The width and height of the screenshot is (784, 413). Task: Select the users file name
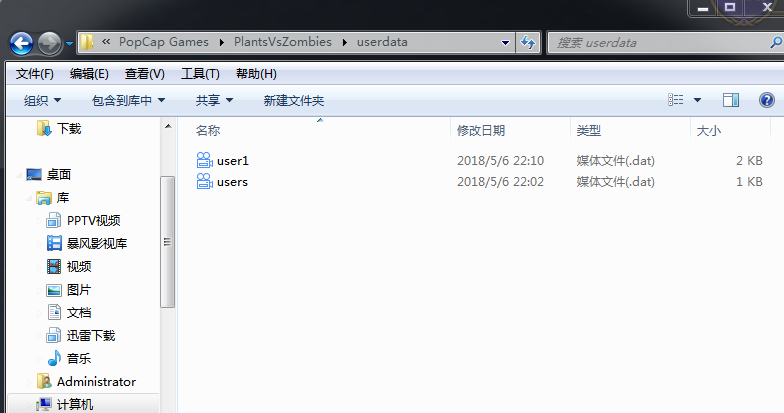click(232, 182)
